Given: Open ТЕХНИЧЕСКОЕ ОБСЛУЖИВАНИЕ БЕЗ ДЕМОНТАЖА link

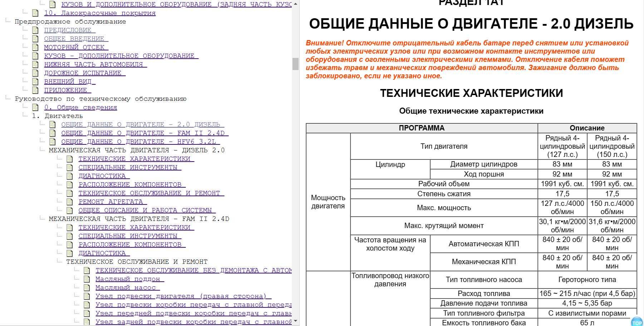Looking at the screenshot, I should click(193, 270).
